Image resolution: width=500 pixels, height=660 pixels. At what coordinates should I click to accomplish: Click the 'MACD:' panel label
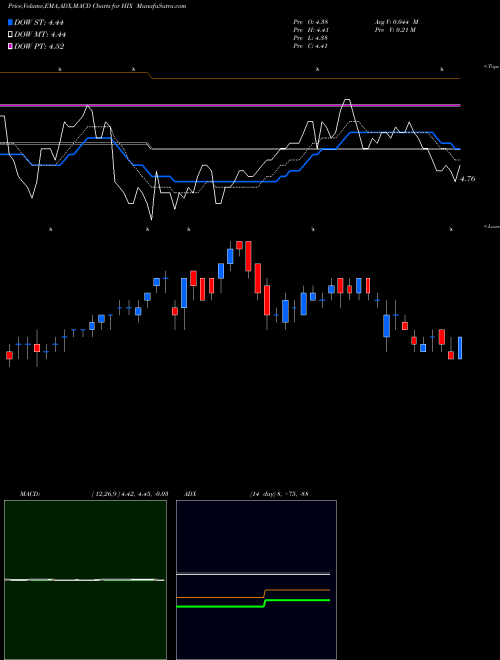coord(30,494)
